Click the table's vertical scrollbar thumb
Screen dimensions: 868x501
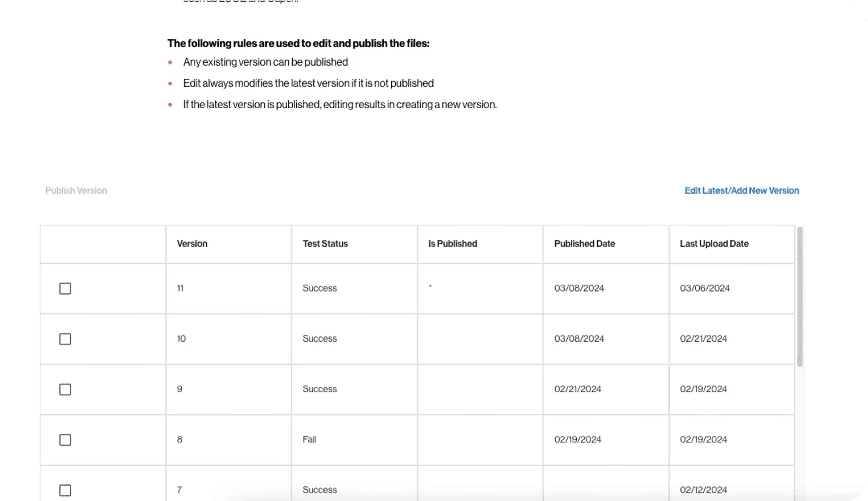pos(800,297)
